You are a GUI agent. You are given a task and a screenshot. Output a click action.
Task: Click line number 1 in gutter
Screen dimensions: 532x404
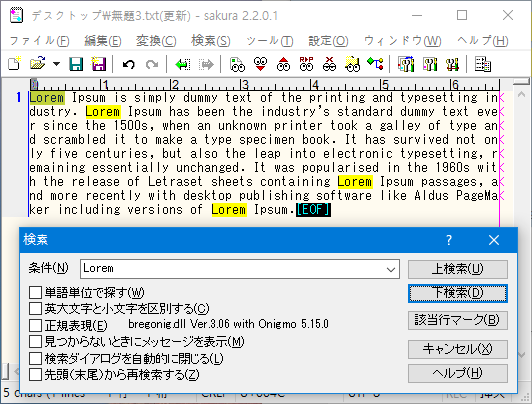[18, 97]
